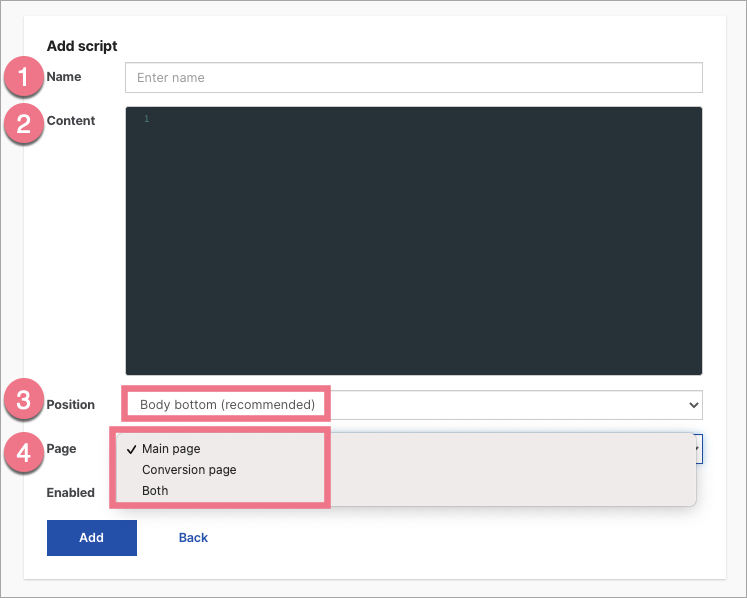Follow the Back link
Screen dimensions: 747x598
pyautogui.click(x=193, y=538)
